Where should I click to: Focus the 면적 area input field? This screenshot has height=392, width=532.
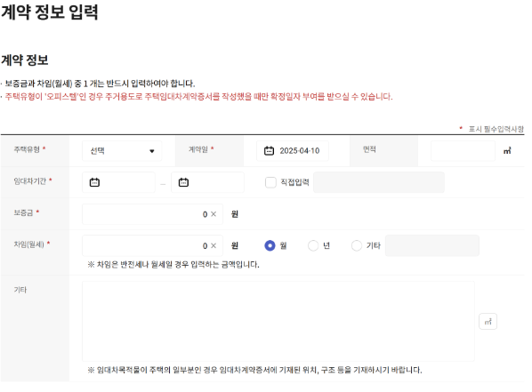click(x=463, y=151)
